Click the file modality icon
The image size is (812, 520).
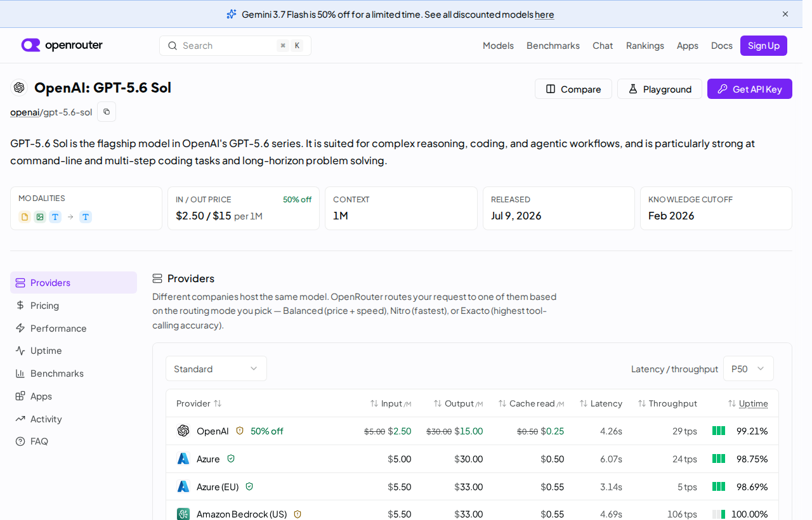click(x=25, y=217)
